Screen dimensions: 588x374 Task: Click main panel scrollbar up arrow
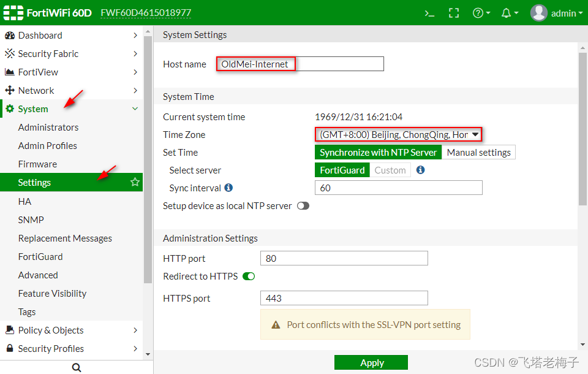point(582,48)
